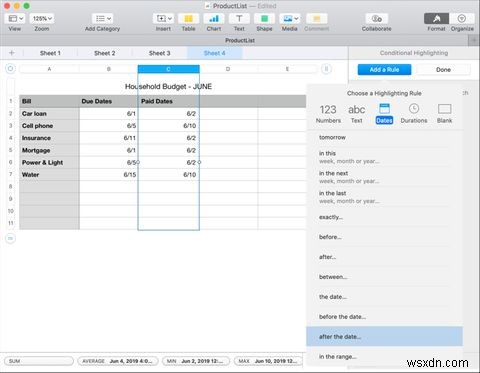Choose the Durations rule category
The width and height of the screenshot is (480, 373).
click(414, 114)
